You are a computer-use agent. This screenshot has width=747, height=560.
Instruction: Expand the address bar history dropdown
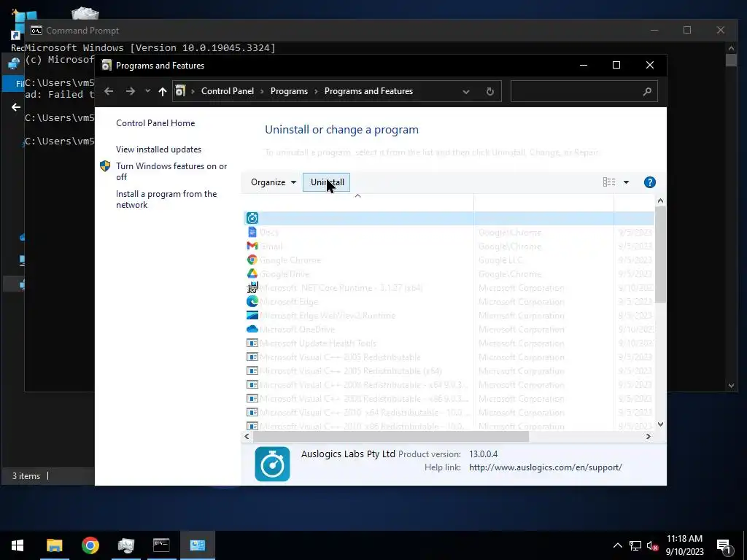pos(466,91)
